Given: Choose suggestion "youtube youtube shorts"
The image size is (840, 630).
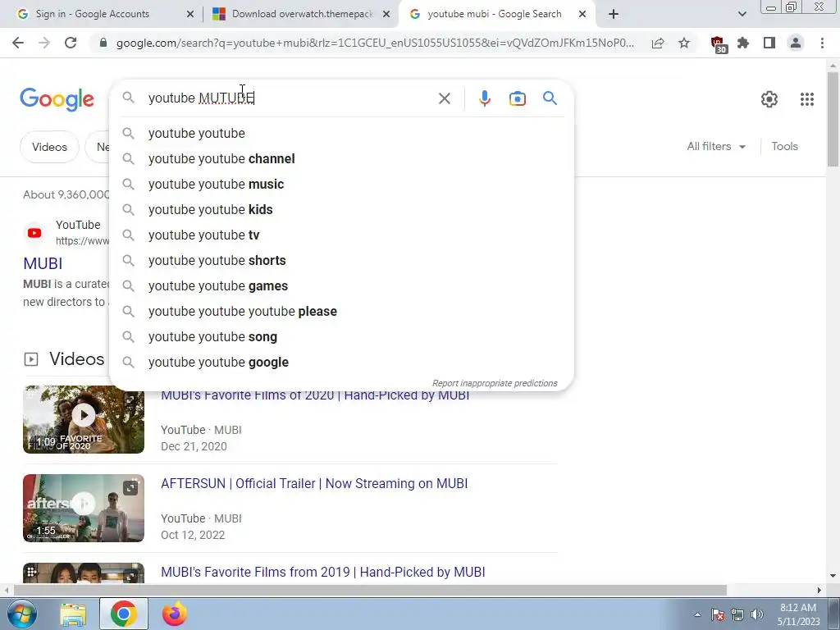Looking at the screenshot, I should pos(341,260).
